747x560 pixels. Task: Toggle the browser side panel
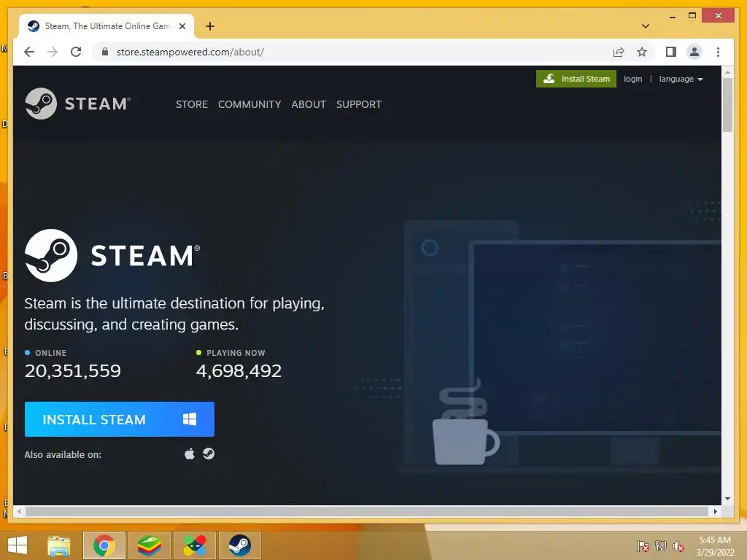tap(671, 52)
